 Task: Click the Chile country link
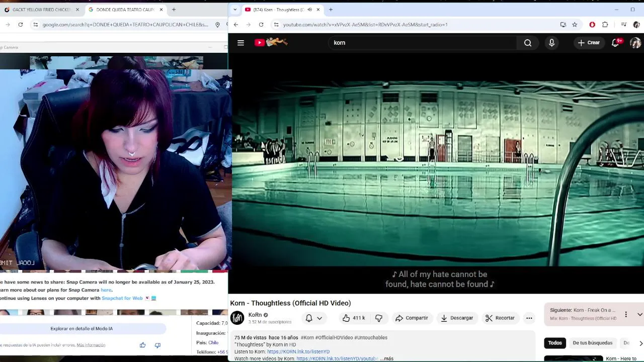tap(213, 342)
